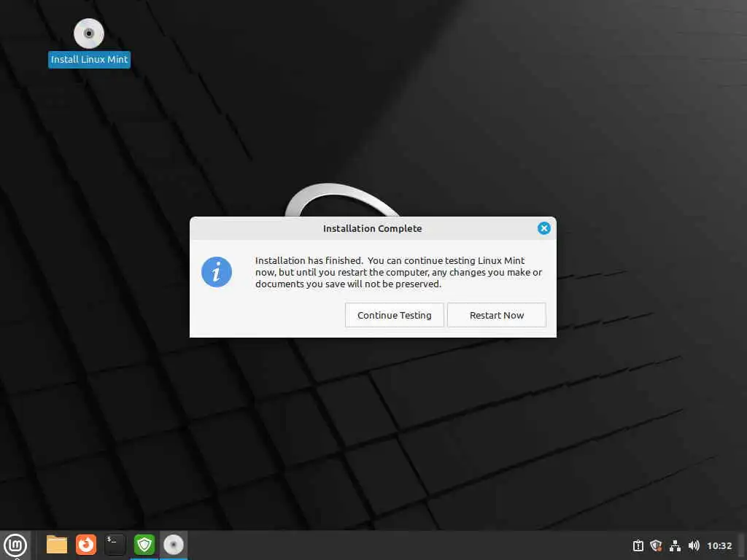
Task: Open the volume speaker tray icon
Action: pyautogui.click(x=694, y=545)
